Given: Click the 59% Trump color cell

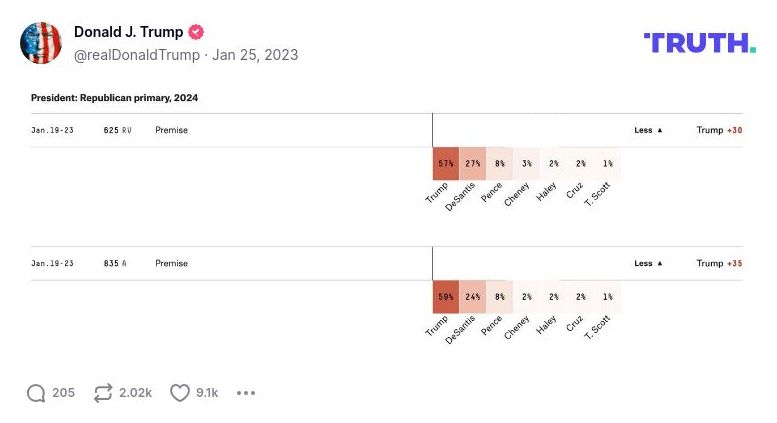Looking at the screenshot, I should click(x=445, y=297).
